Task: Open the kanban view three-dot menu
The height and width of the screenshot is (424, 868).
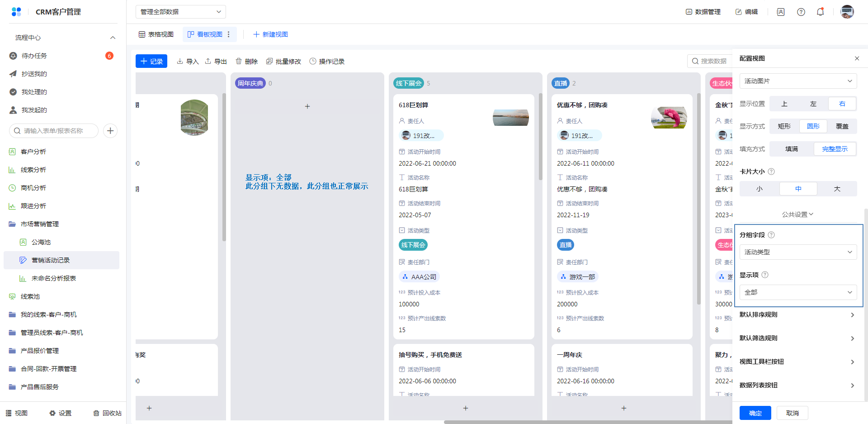Action: [x=229, y=34]
